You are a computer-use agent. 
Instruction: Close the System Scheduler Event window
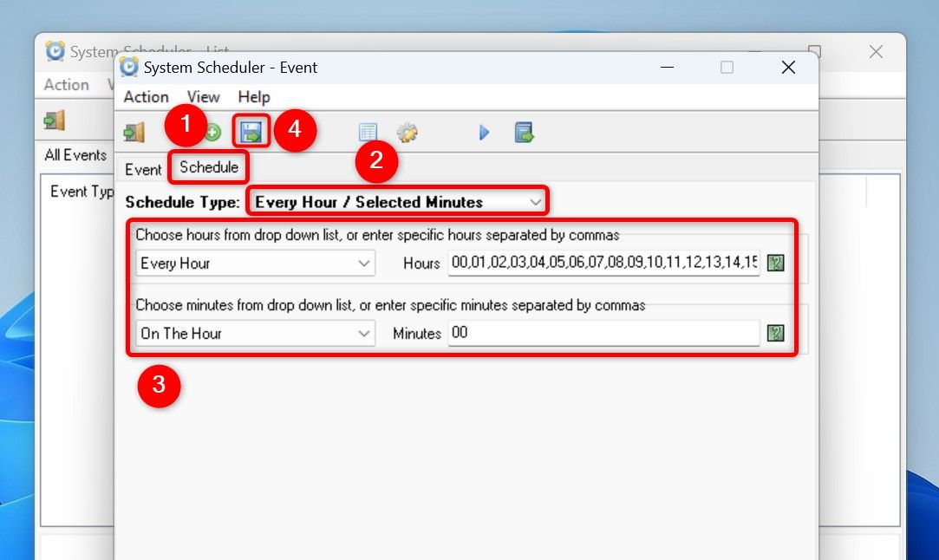tap(789, 67)
